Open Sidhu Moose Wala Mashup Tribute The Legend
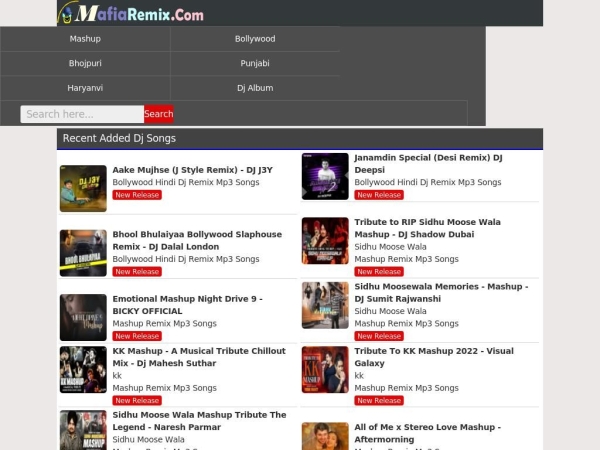This screenshot has width=600, height=450. [x=199, y=420]
